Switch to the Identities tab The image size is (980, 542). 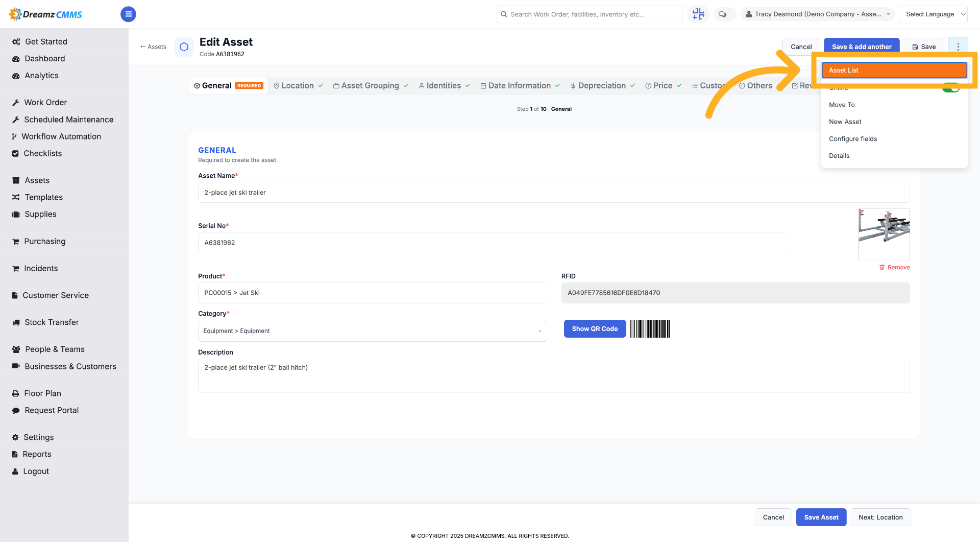point(444,86)
